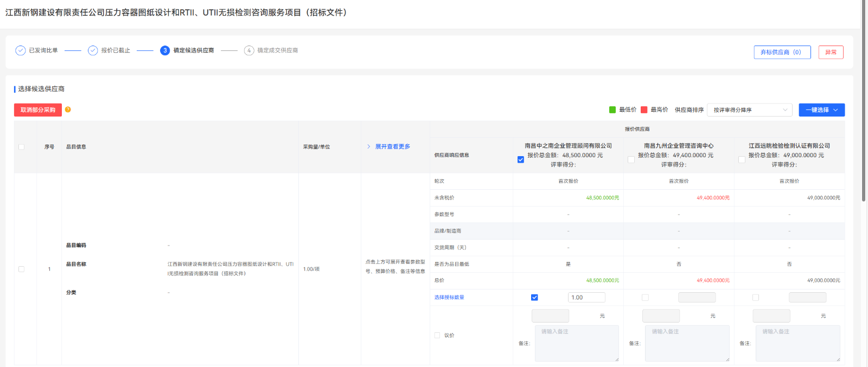Toggle award-quantity checkbox beside the 1.00 field
Viewport: 868px width, 367px height.
click(x=534, y=298)
